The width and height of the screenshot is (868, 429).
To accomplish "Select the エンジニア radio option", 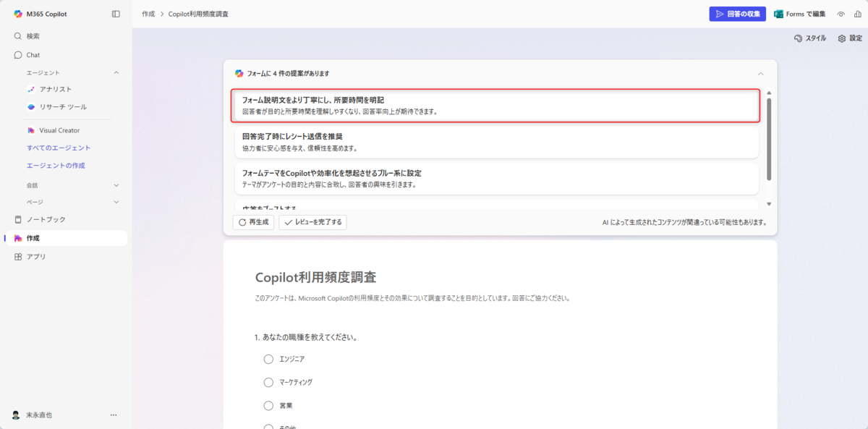I will click(x=268, y=359).
